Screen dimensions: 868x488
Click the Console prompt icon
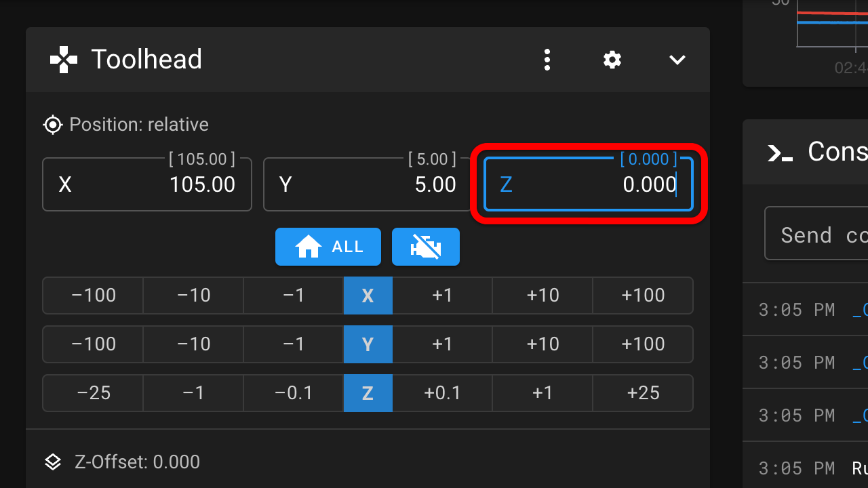point(780,152)
